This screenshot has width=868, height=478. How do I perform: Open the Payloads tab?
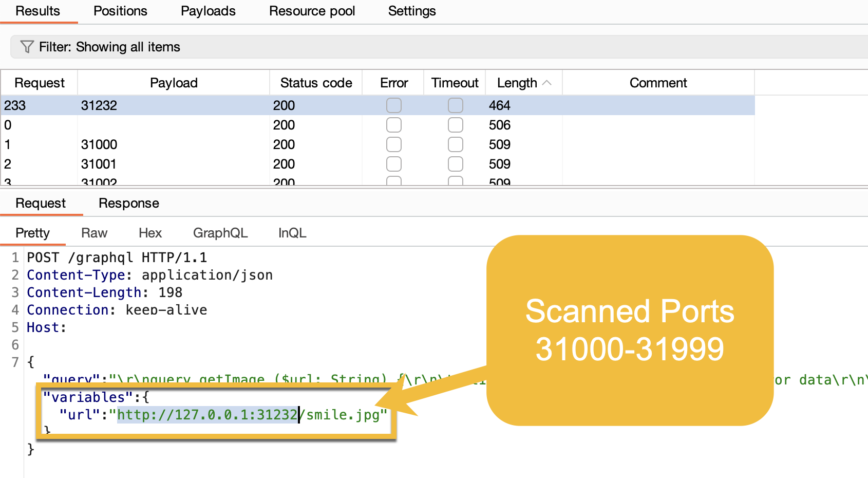click(x=208, y=11)
